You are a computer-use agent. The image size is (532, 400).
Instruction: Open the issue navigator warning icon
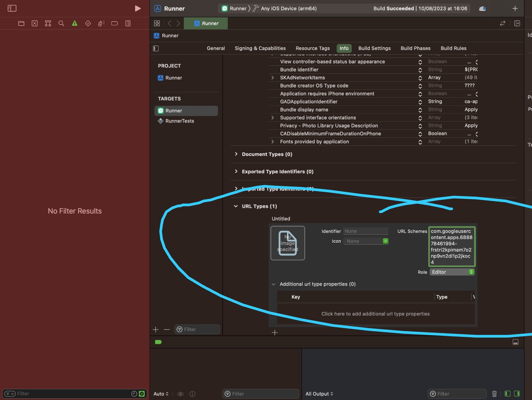(x=74, y=23)
